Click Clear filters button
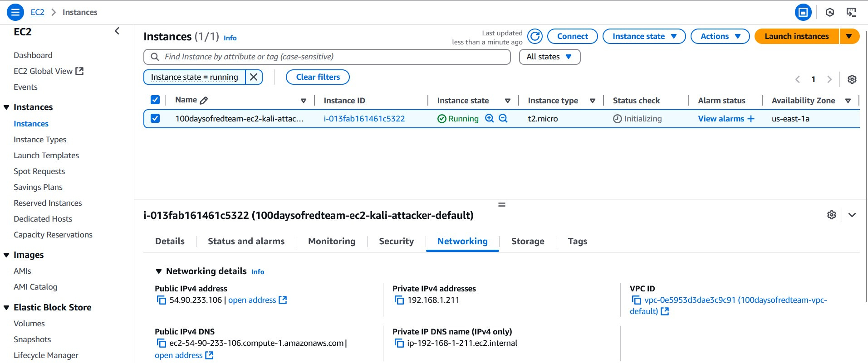Image resolution: width=868 pixels, height=363 pixels. click(318, 77)
